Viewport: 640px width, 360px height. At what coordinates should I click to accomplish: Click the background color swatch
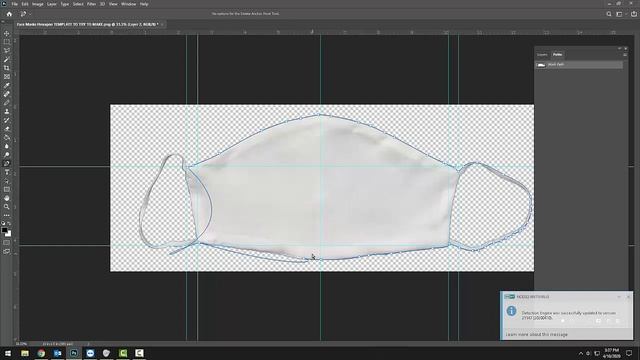click(x=9, y=234)
